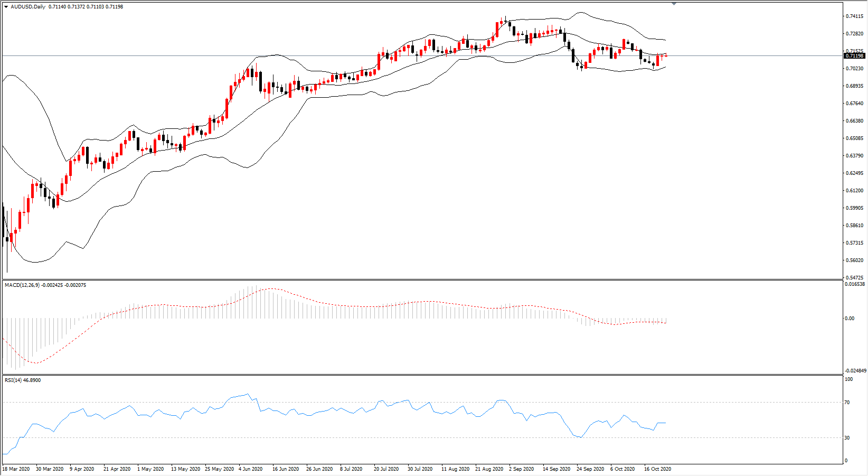Click 0.66380 on the price axis
Image resolution: width=868 pixels, height=476 pixels.
(854, 121)
